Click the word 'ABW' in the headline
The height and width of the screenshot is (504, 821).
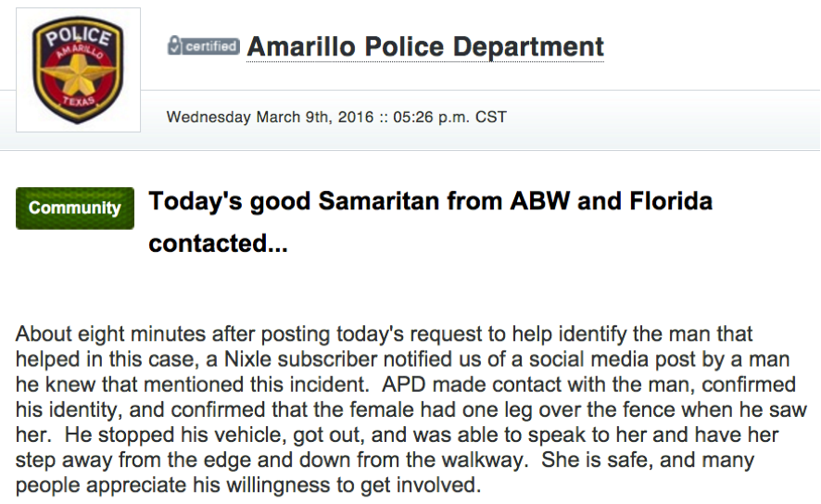click(x=540, y=201)
